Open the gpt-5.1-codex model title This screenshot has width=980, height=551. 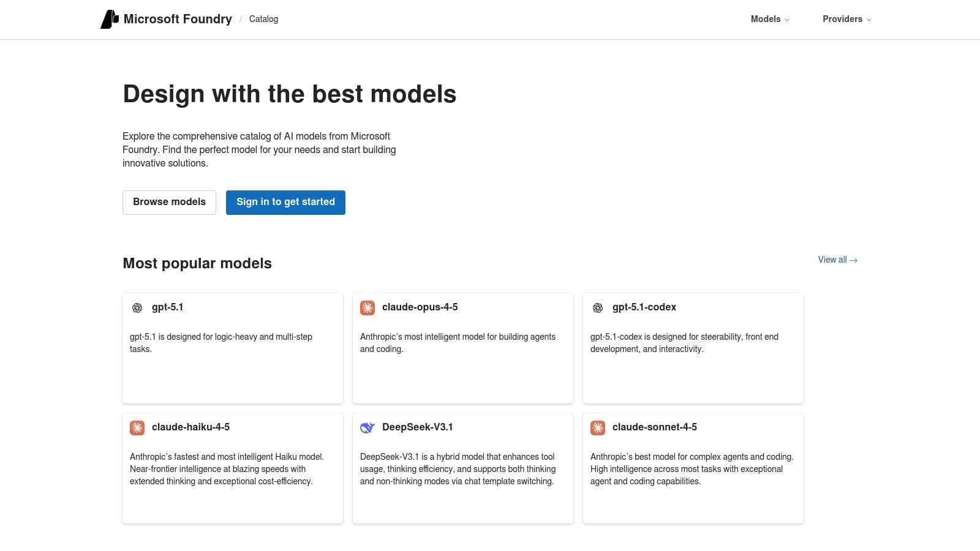[644, 307]
